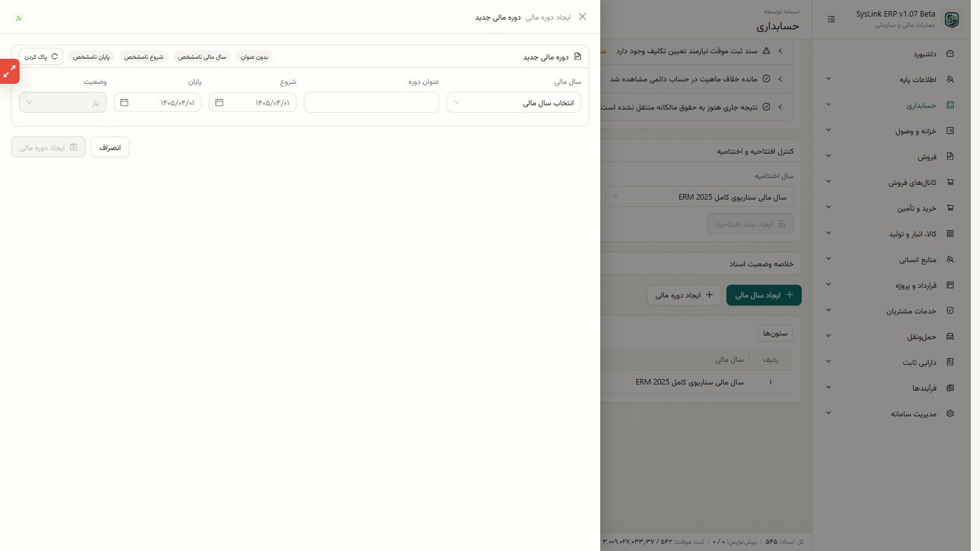Click the فرآیندها sidebar icon
The width and height of the screenshot is (980, 551).
[950, 388]
